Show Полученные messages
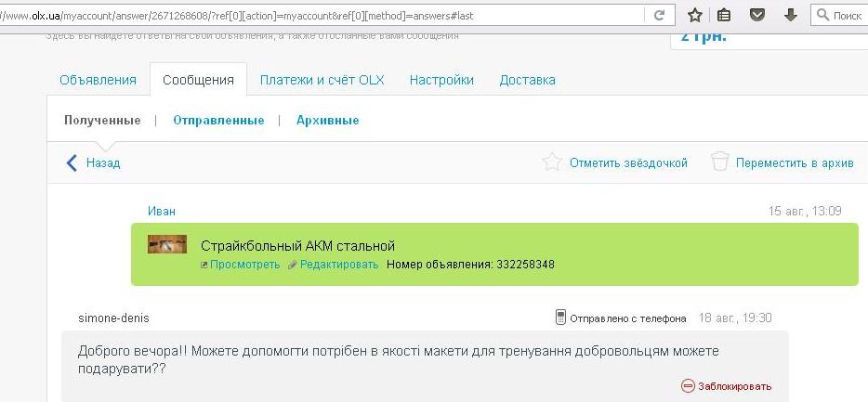Viewport: 868px width, 402px height. pos(102,120)
